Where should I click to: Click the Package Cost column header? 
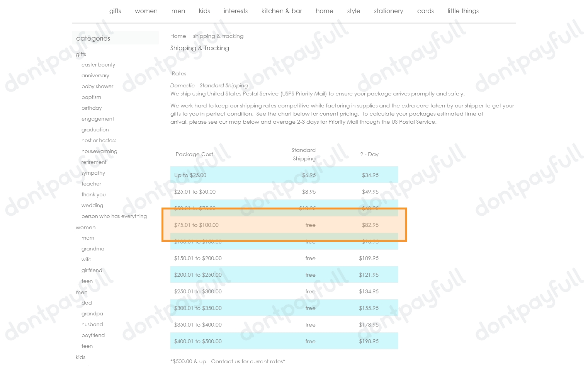pyautogui.click(x=194, y=154)
